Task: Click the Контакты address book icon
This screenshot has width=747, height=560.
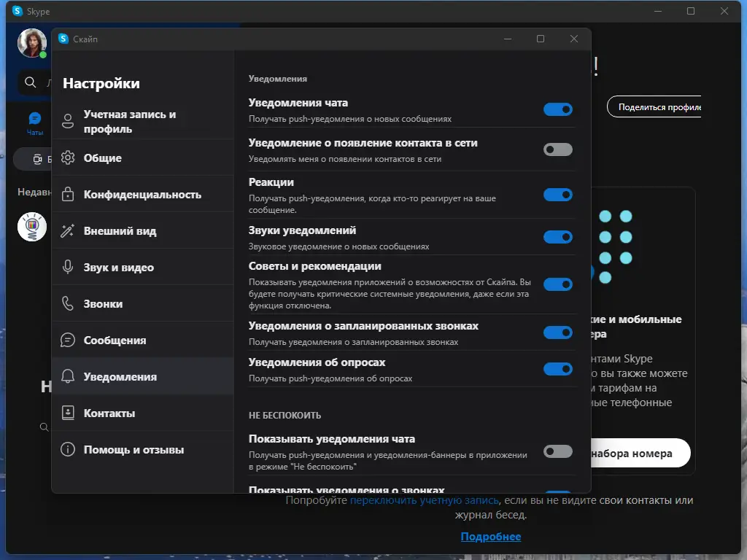Action: pyautogui.click(x=68, y=413)
